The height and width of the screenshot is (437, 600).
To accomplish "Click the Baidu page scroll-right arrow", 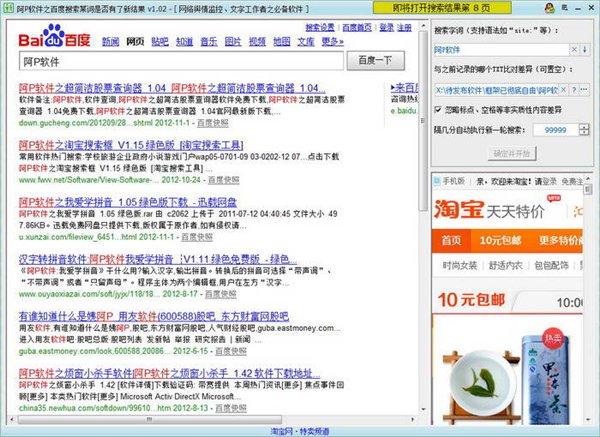I will pyautogui.click(x=412, y=419).
